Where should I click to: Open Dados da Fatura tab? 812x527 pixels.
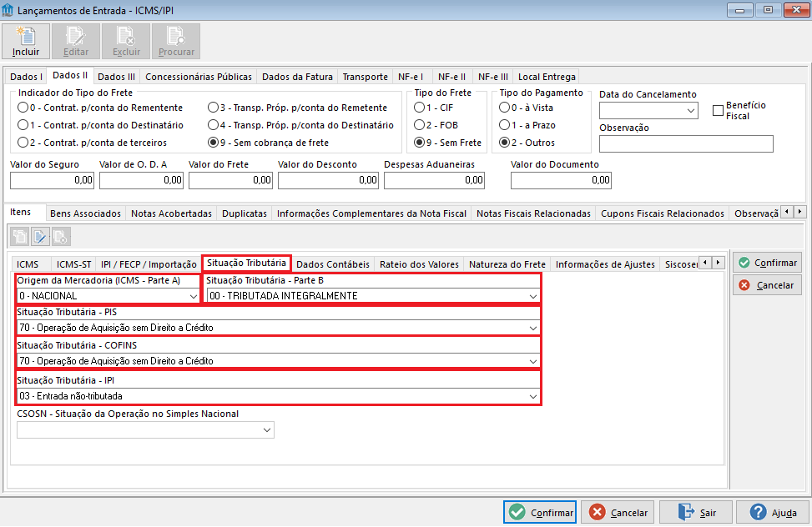(297, 77)
